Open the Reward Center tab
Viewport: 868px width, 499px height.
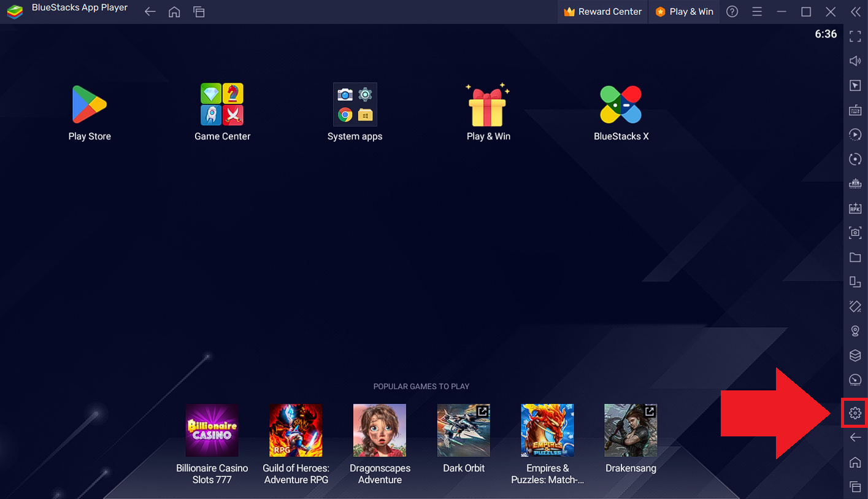point(602,11)
